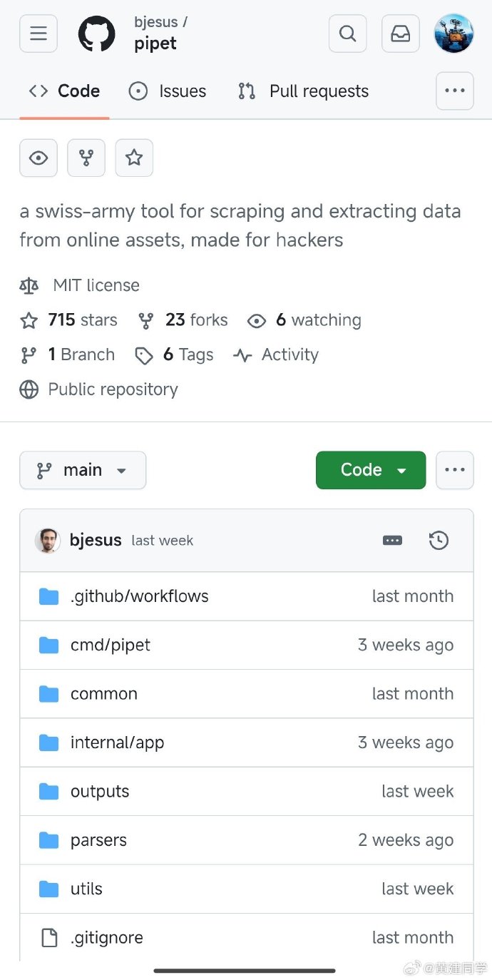Screen dimensions: 492x980
Task: Click folder icon beside .github/workflows
Action: (x=48, y=596)
